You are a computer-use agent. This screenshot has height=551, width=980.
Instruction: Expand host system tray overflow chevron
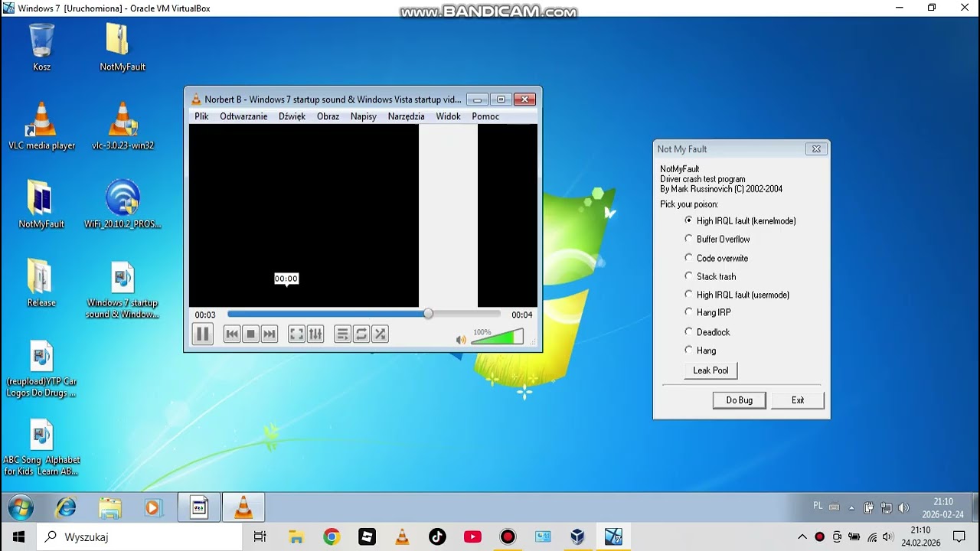(802, 537)
